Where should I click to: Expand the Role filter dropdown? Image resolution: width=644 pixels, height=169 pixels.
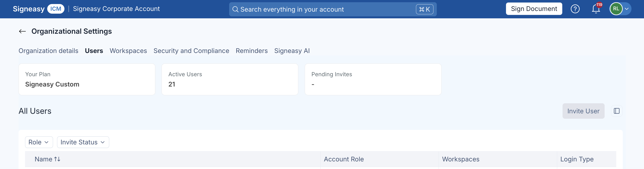(39, 142)
